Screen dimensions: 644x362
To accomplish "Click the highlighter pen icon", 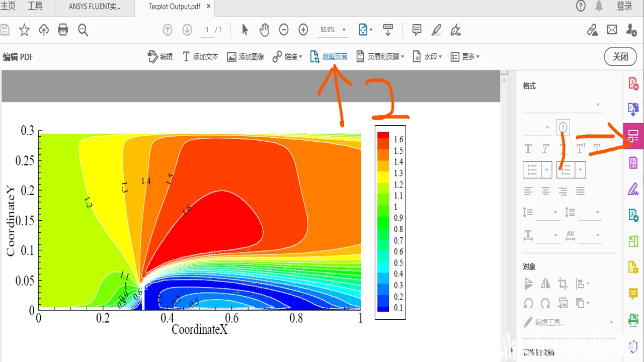I will (436, 30).
